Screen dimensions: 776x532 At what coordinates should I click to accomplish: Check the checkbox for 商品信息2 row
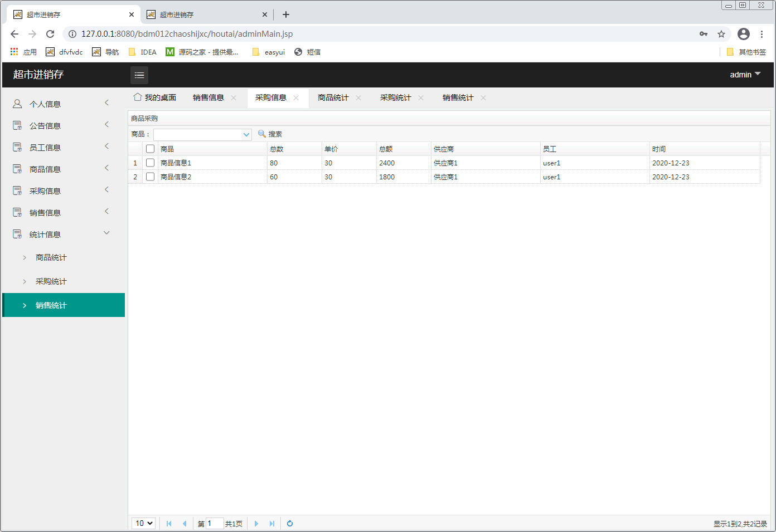pos(150,177)
